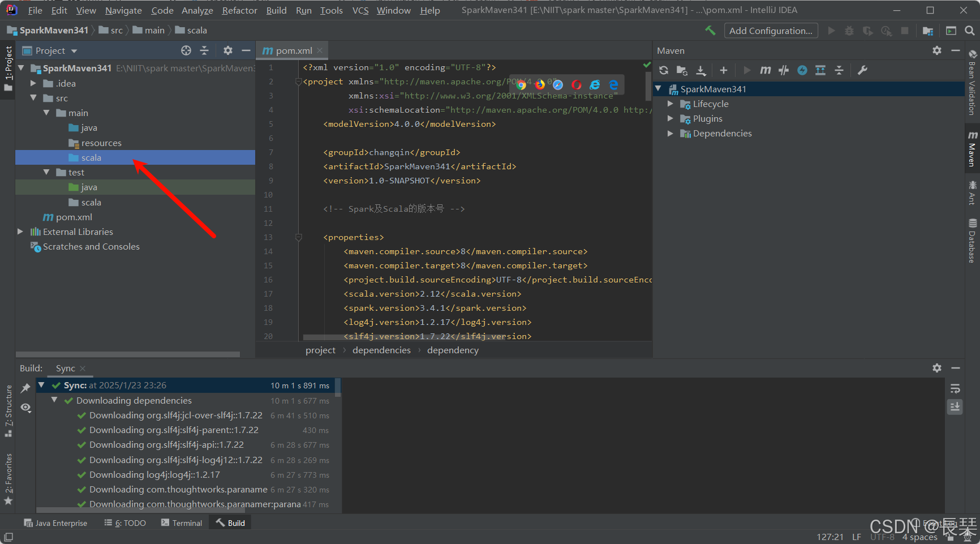Close the Sync tab in Build panel
The image size is (980, 544).
(83, 369)
